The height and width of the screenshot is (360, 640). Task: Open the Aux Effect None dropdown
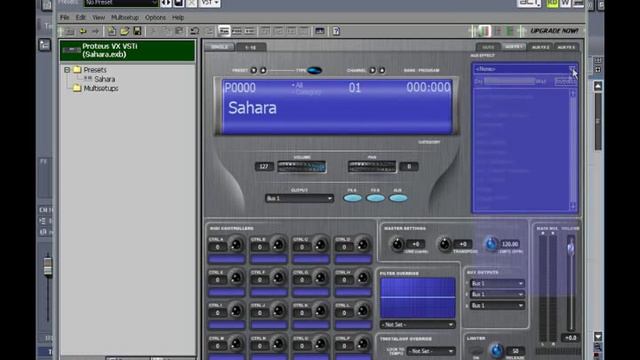click(x=524, y=69)
